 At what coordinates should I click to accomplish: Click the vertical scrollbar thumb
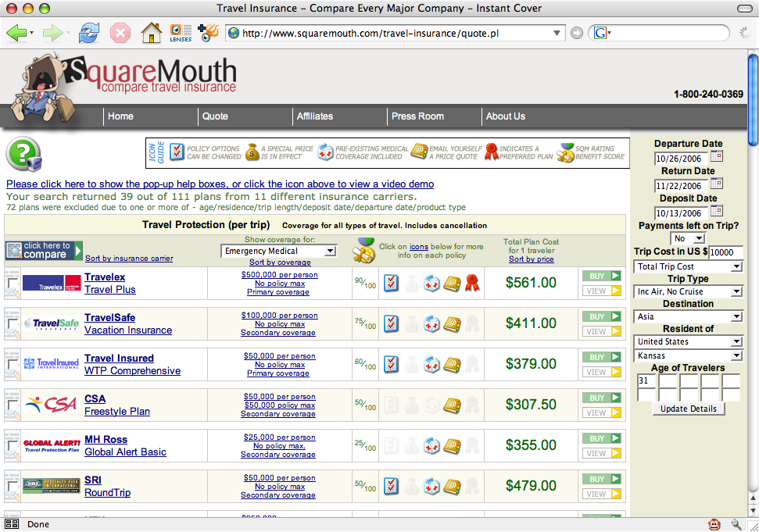click(753, 99)
